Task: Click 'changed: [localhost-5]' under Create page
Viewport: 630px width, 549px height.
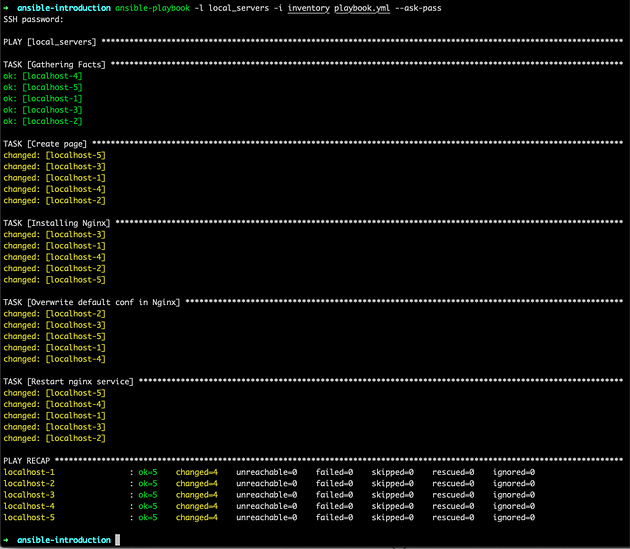Action: (x=54, y=155)
